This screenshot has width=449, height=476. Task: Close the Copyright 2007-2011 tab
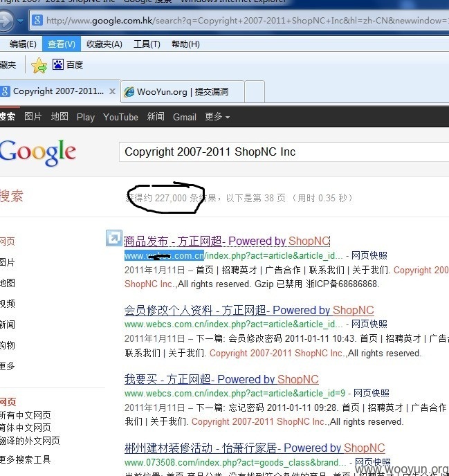tap(112, 91)
